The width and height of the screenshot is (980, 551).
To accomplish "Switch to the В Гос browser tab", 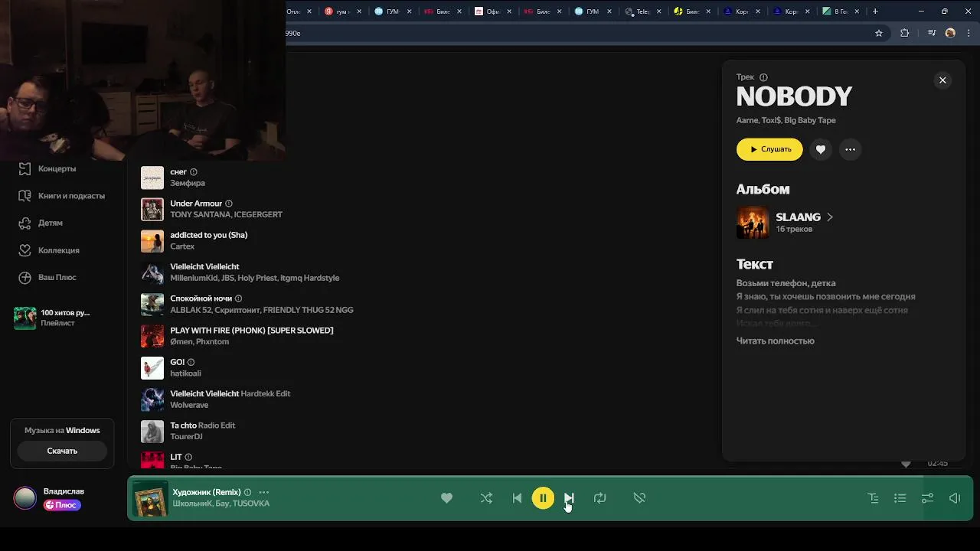I will tap(841, 11).
